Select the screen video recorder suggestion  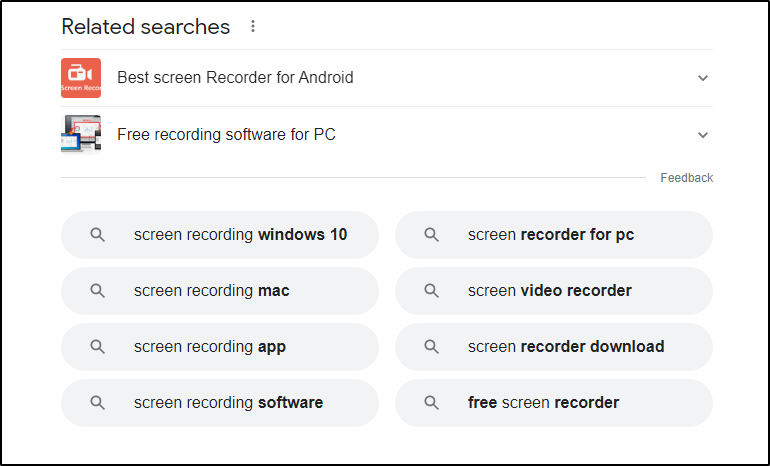point(549,291)
